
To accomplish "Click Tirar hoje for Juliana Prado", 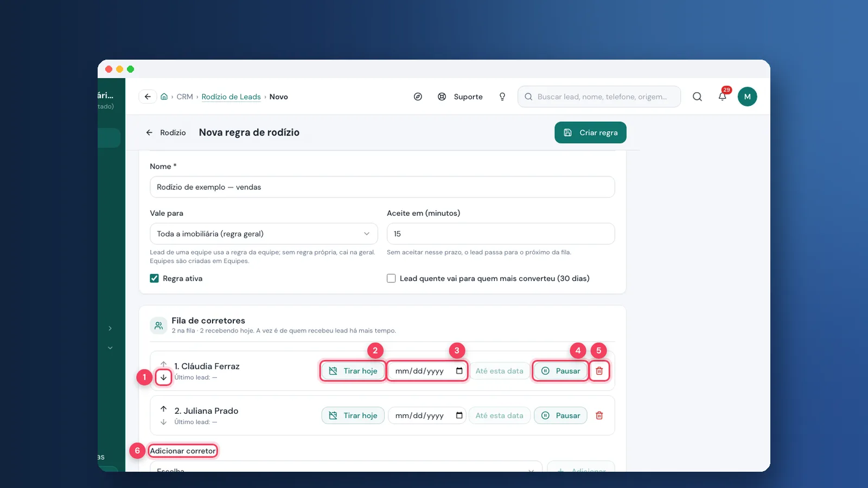I will tap(353, 415).
